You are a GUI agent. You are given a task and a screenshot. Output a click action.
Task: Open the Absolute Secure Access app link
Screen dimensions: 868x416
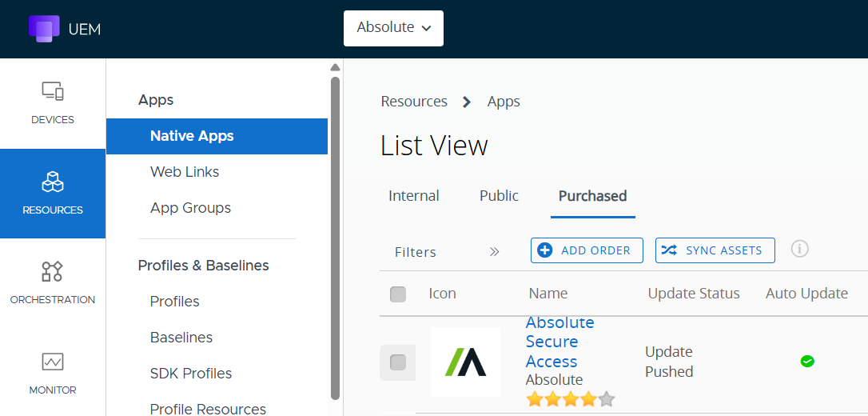coord(559,342)
